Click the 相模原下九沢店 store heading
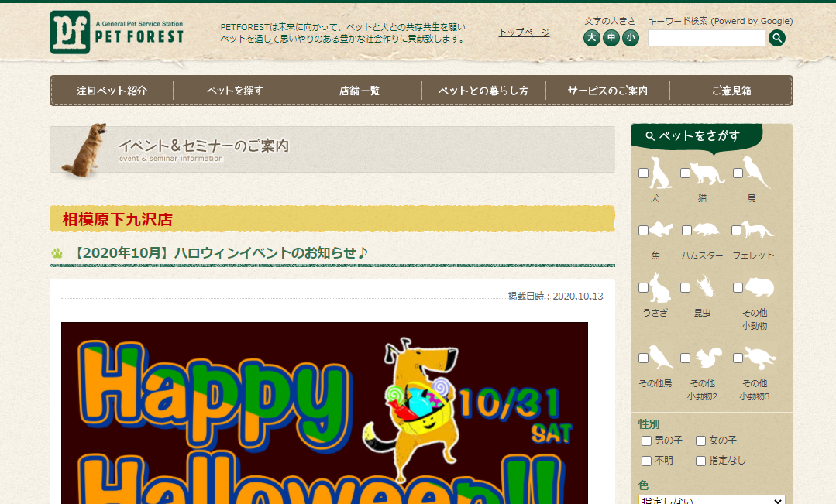 pos(117,220)
